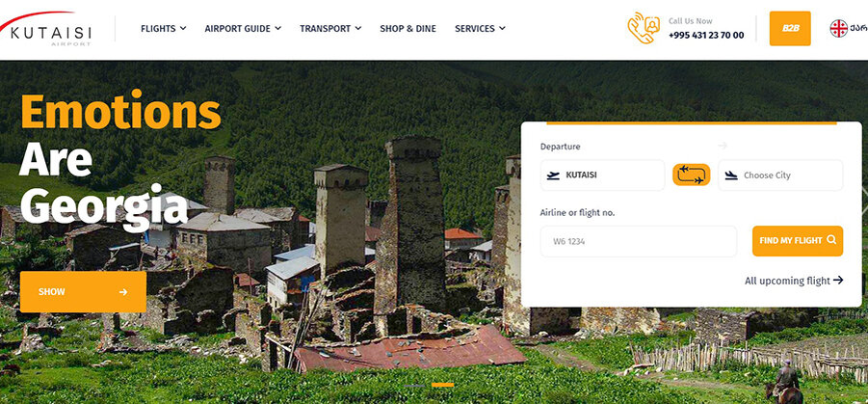Click the Kutaisi Airport logo
The height and width of the screenshot is (404, 868).
coord(45,29)
